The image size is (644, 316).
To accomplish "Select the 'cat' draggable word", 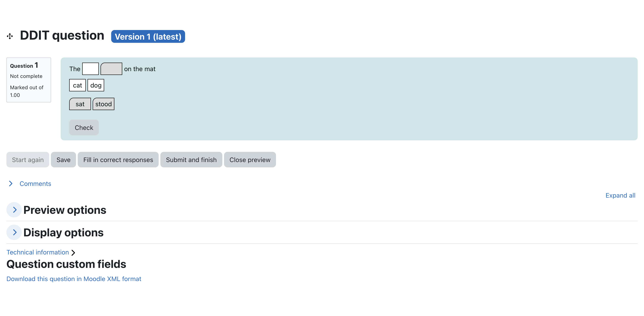I will (x=78, y=85).
